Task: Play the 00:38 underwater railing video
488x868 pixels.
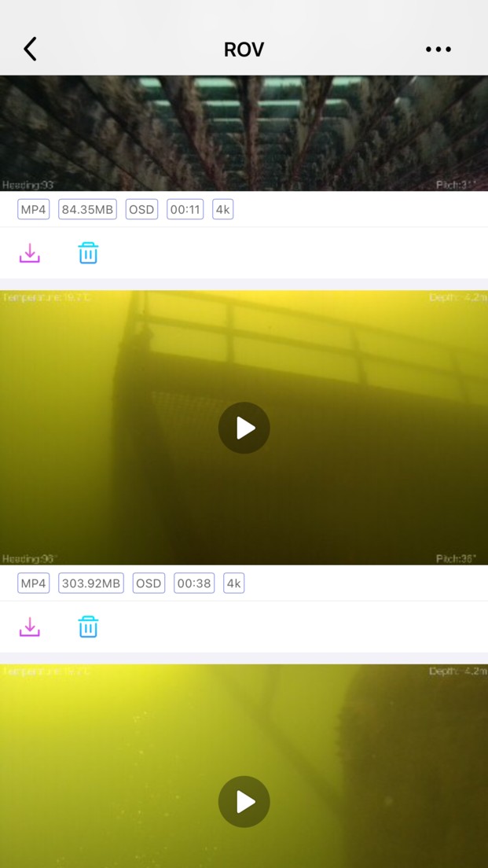Action: tap(244, 428)
